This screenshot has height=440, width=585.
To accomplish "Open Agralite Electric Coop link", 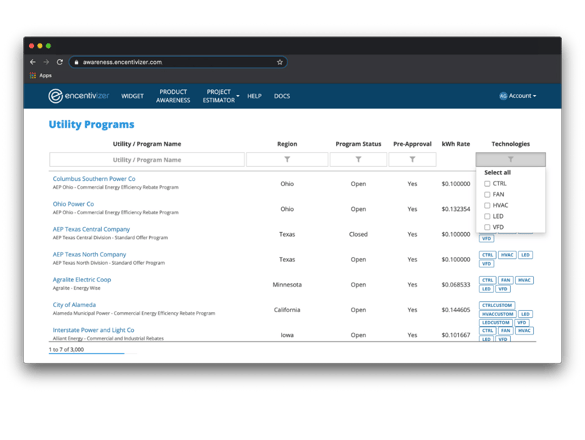I will 82,280.
